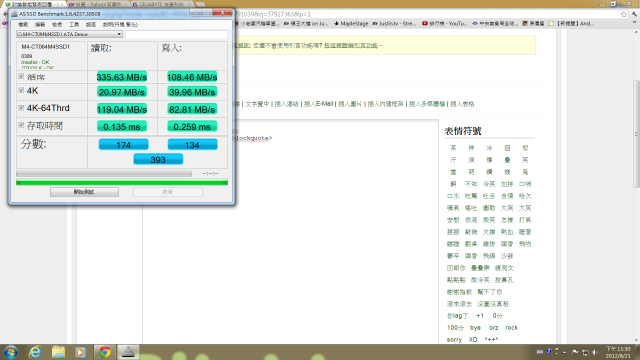Open YouTube bookmark in bookmarks bar
640x360 pixels.
pos(444,24)
